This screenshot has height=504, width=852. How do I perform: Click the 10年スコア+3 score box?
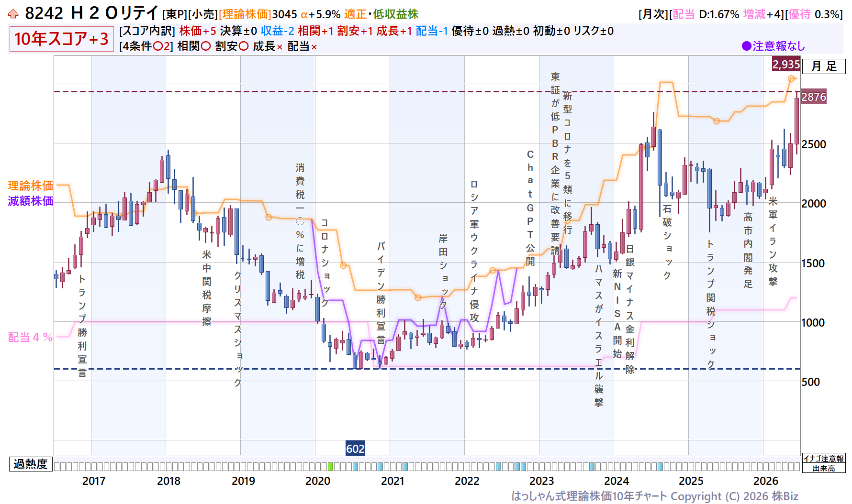[61, 39]
